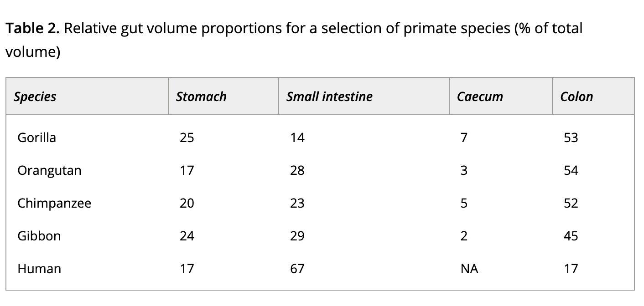
Task: Click the Orangutan species name
Action: [x=49, y=170]
